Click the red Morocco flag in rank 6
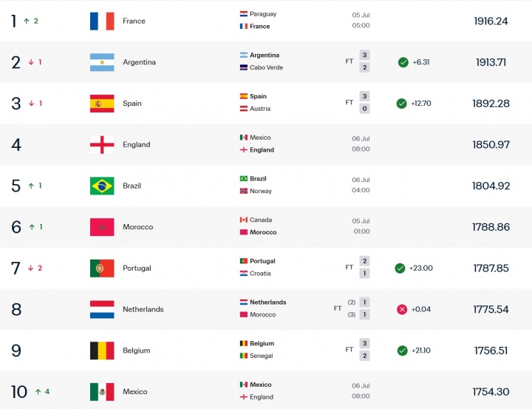This screenshot has height=409, width=532. (x=102, y=227)
